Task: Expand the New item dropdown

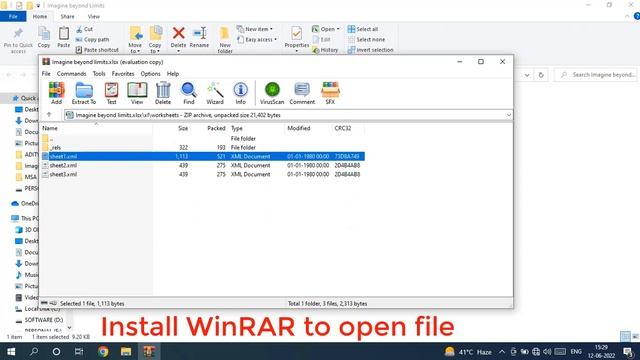Action: [255, 29]
